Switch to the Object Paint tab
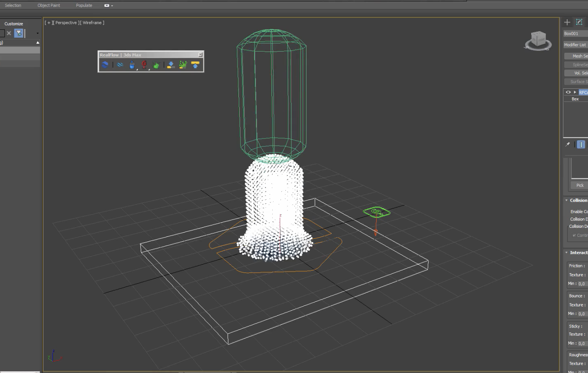 click(49, 5)
